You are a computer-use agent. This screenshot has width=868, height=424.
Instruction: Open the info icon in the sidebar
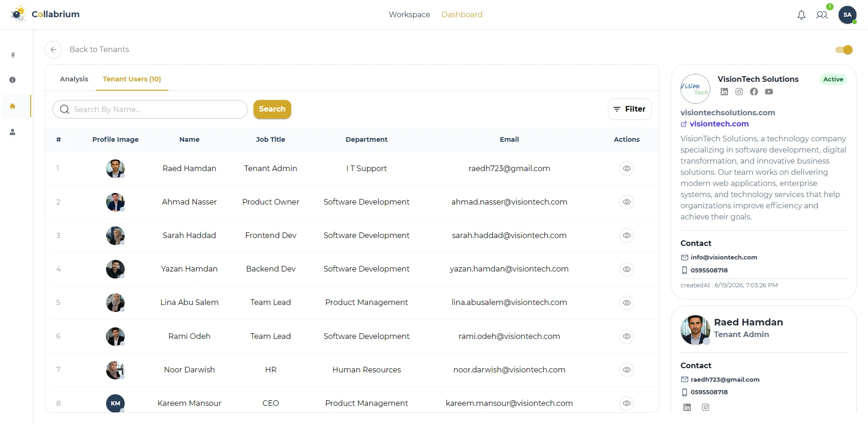point(13,80)
